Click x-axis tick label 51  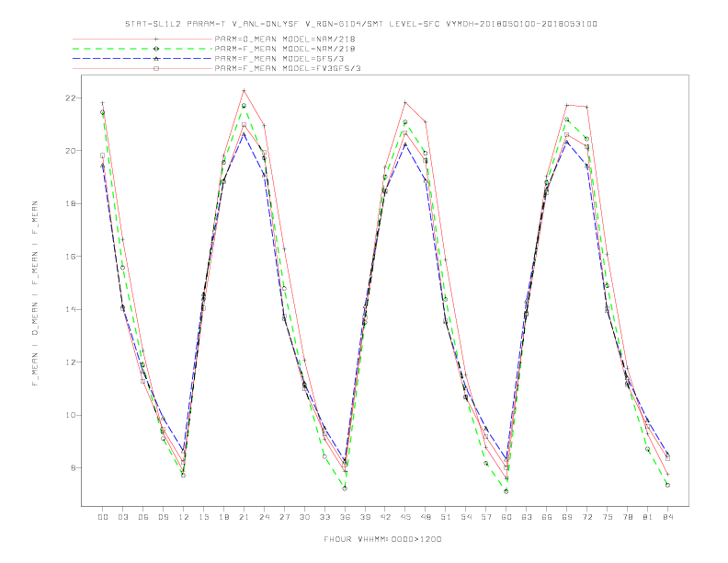tap(446, 517)
